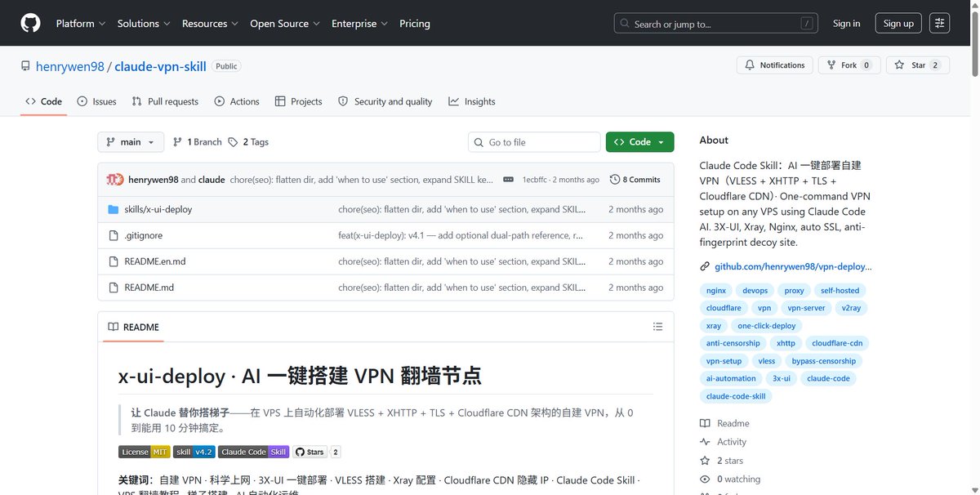Expand the Open Source menu
The height and width of the screenshot is (495, 980).
tap(285, 24)
